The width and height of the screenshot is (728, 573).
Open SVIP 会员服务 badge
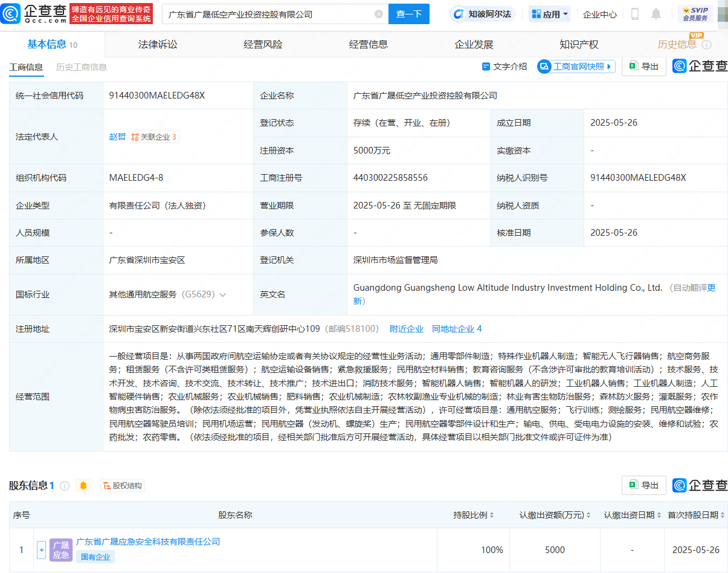pos(695,14)
